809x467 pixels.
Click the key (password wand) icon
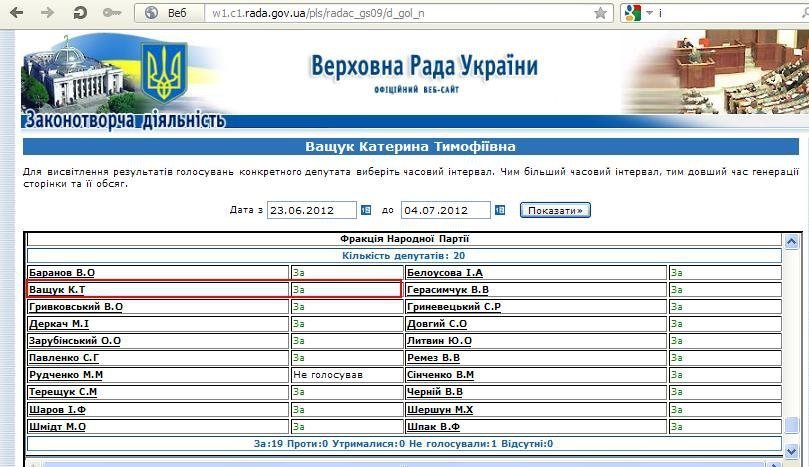pyautogui.click(x=112, y=13)
